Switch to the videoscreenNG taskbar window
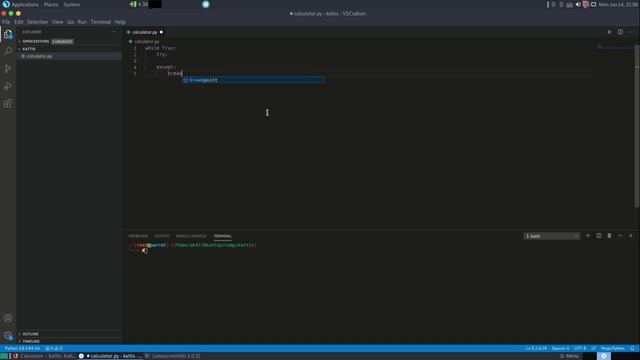640x360 pixels. point(173,356)
